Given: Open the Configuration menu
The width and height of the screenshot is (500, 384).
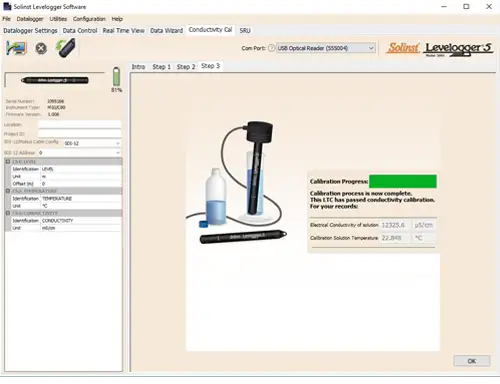Looking at the screenshot, I should point(89,19).
